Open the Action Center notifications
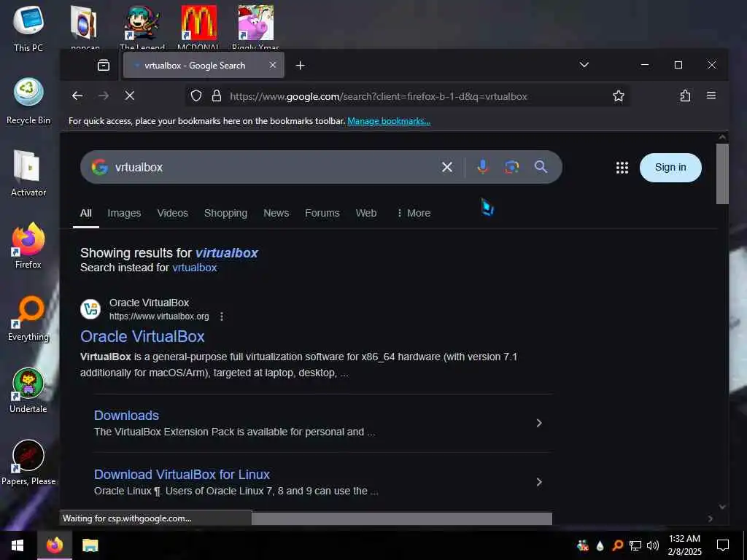747x560 pixels. 723,545
